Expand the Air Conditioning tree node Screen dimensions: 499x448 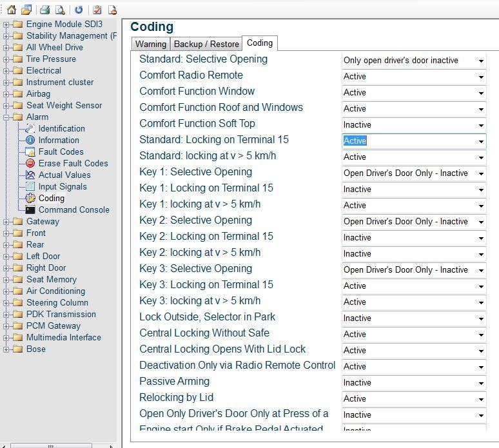tap(6, 291)
